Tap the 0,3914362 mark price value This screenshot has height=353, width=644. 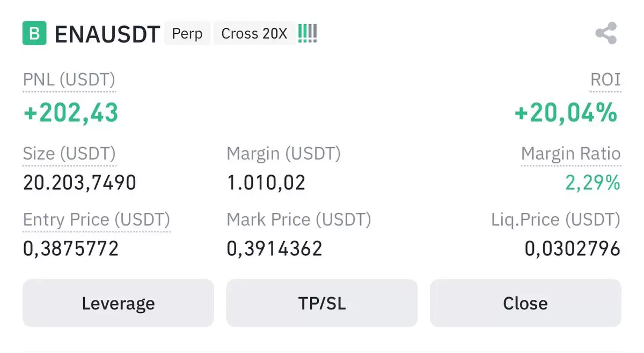pos(275,249)
